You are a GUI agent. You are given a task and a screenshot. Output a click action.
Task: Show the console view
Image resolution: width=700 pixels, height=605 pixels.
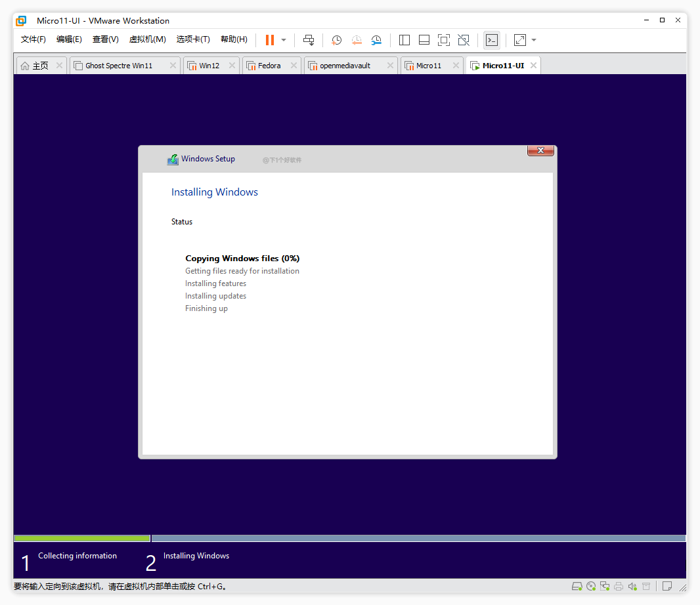tap(491, 40)
